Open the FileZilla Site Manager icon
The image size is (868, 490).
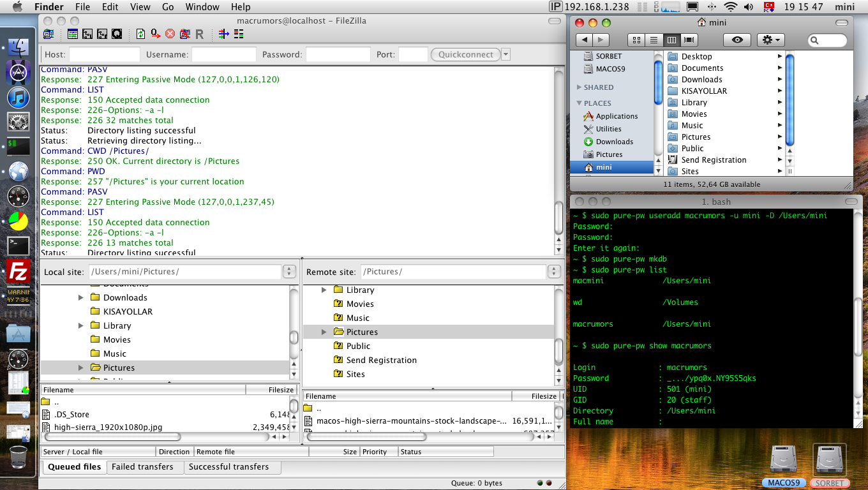(49, 34)
